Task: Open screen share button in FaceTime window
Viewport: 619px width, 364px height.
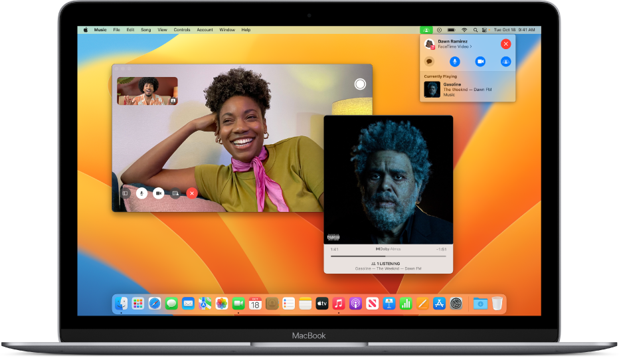Action: [175, 193]
